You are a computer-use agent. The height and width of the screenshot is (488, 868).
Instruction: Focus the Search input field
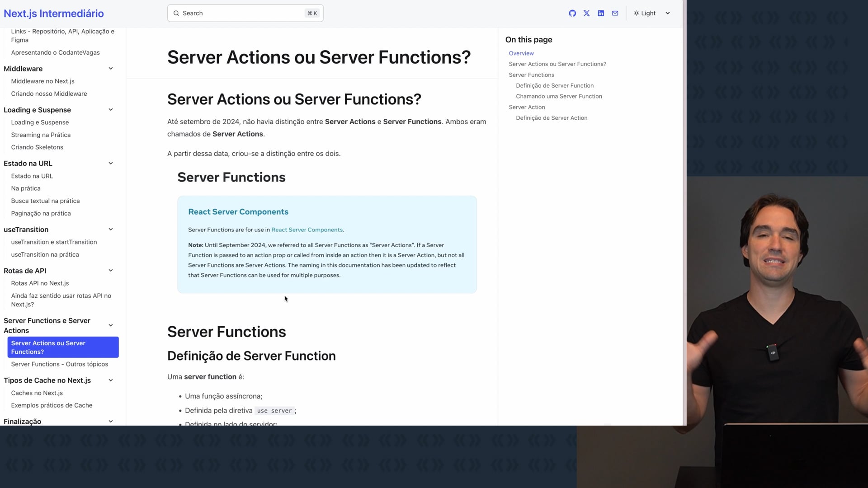point(245,13)
